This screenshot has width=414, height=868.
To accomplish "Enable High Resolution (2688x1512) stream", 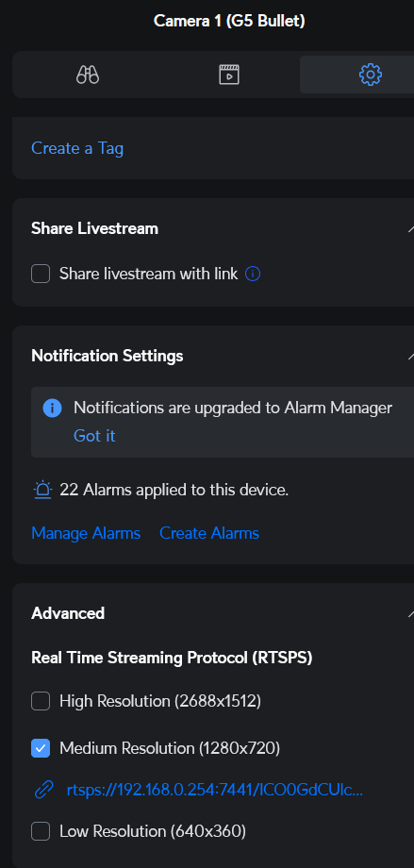I will (x=41, y=701).
